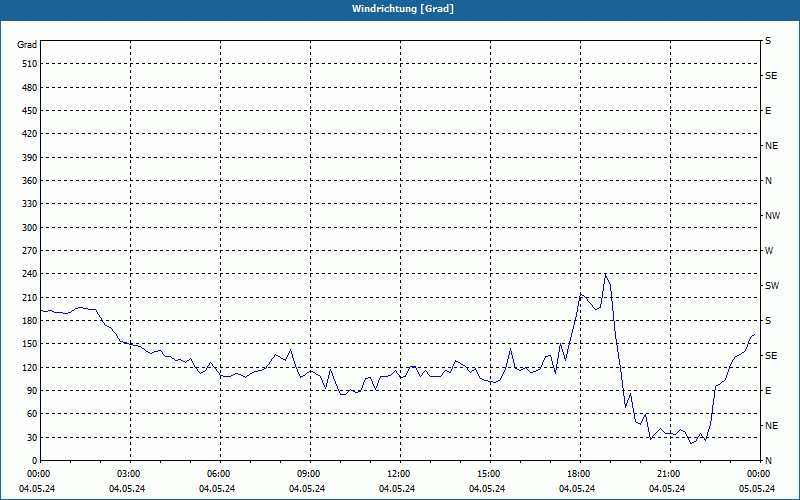Click the "Grad" unit label on the y-axis
Screen dimensions: 800x500
coord(27,45)
